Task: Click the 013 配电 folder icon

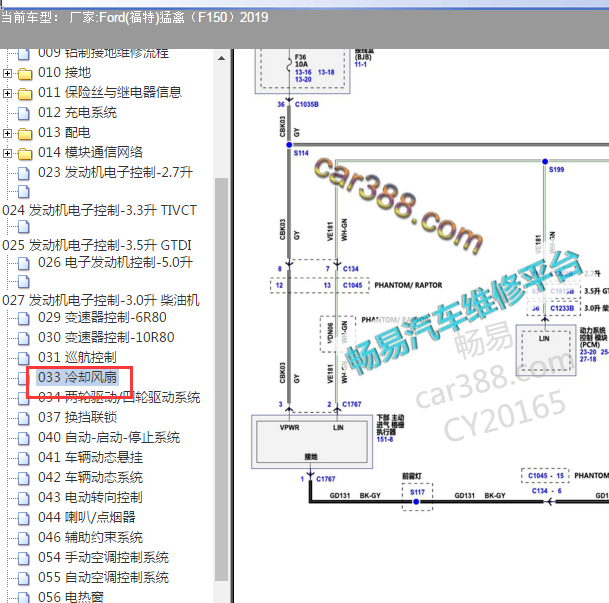Action: click(25, 134)
